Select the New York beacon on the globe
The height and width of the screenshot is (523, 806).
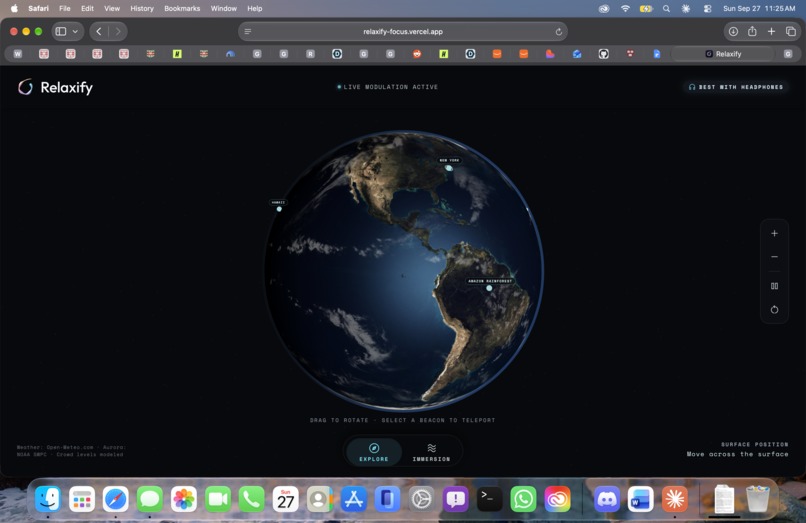click(449, 168)
